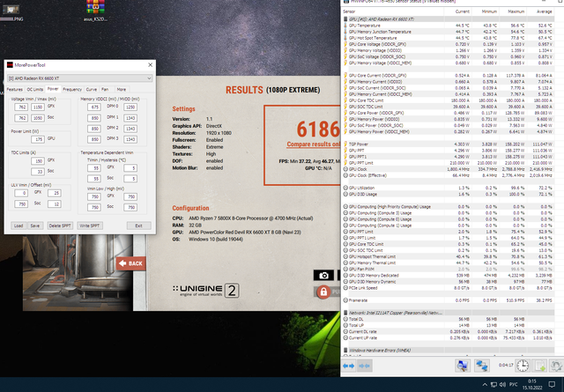Select the GPU PPT Limit 210.000 W row
Viewport: 564px width, 392px height.
(449, 163)
